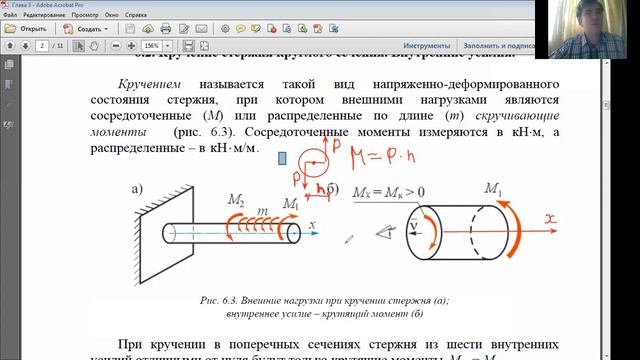Activate the Select text cursor tool
Image resolution: width=640 pixels, height=360 pixels.
[78, 46]
